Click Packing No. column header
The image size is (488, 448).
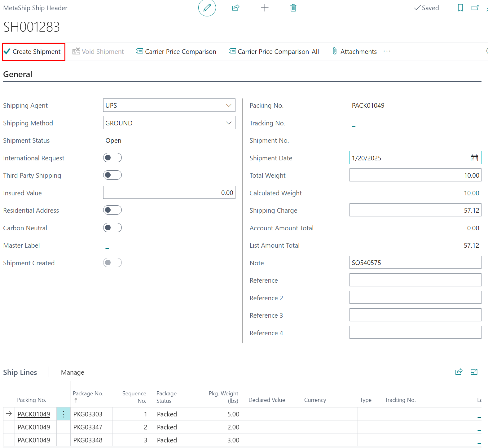coord(32,400)
